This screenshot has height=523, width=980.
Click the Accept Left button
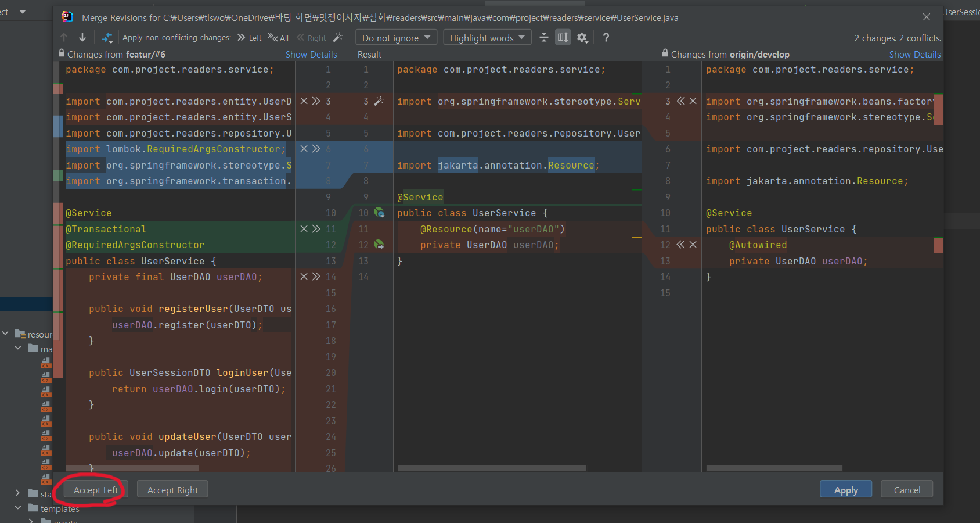(96, 490)
